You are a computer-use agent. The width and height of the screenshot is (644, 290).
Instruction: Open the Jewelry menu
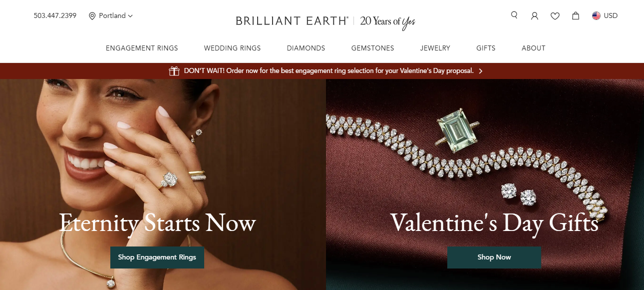pyautogui.click(x=435, y=48)
